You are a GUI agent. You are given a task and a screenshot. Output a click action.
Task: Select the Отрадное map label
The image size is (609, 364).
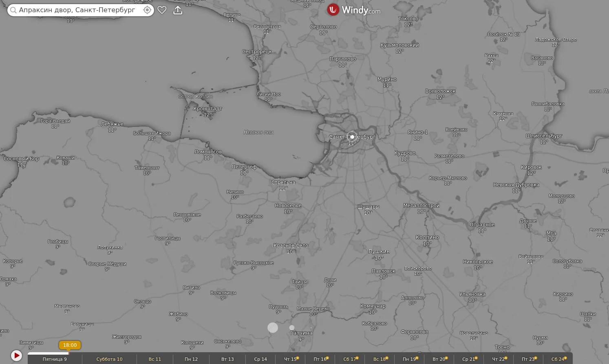click(482, 225)
